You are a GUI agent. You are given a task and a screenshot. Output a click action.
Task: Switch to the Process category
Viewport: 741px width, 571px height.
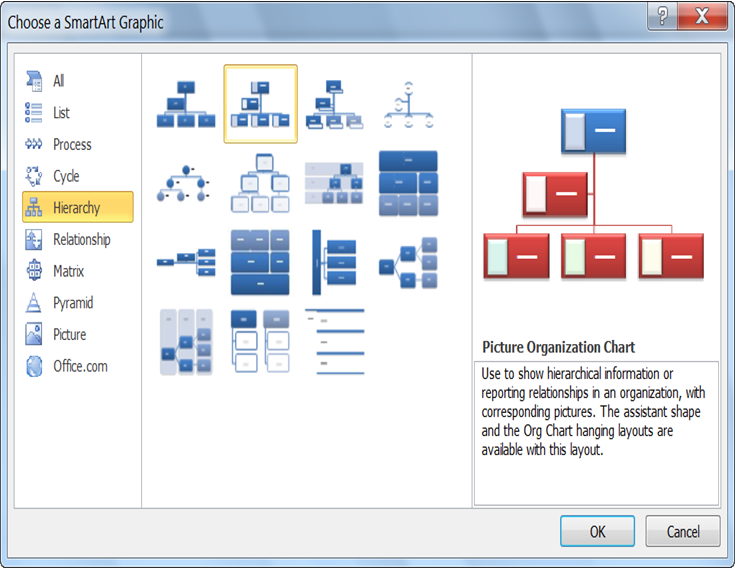pyautogui.click(x=71, y=145)
